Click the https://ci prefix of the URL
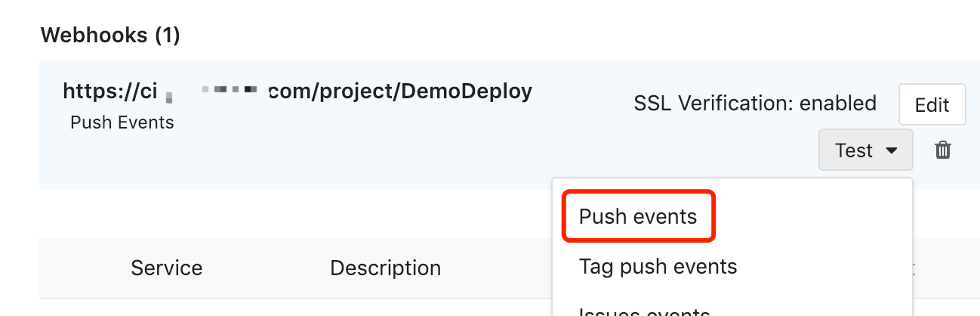Viewport: 980px width, 316px height. click(109, 91)
